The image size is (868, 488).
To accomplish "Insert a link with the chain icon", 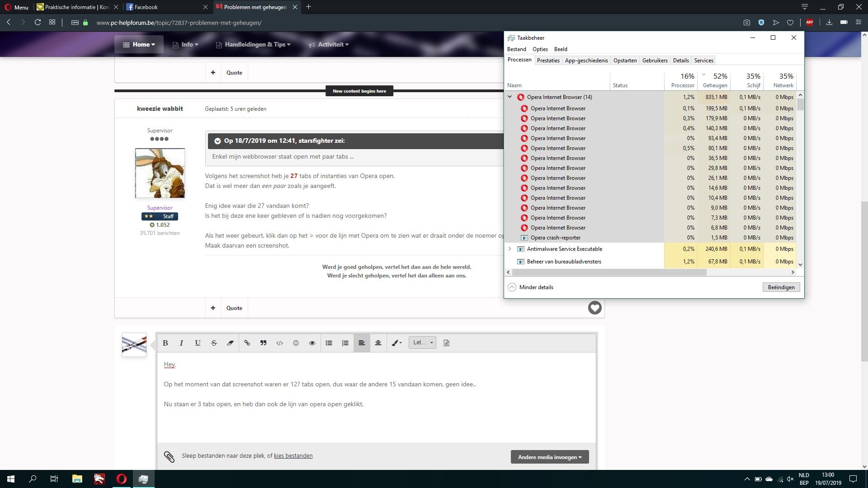I will (x=247, y=343).
